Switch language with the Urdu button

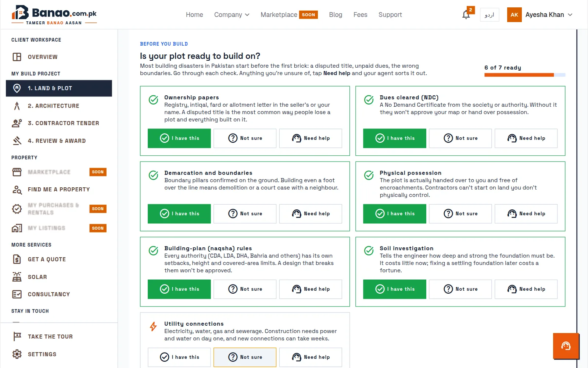(x=490, y=15)
